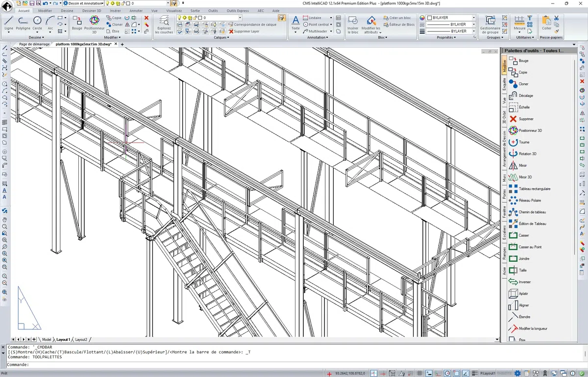The image size is (588, 377).
Task: Select Cloner in the tool palette
Action: click(519, 84)
